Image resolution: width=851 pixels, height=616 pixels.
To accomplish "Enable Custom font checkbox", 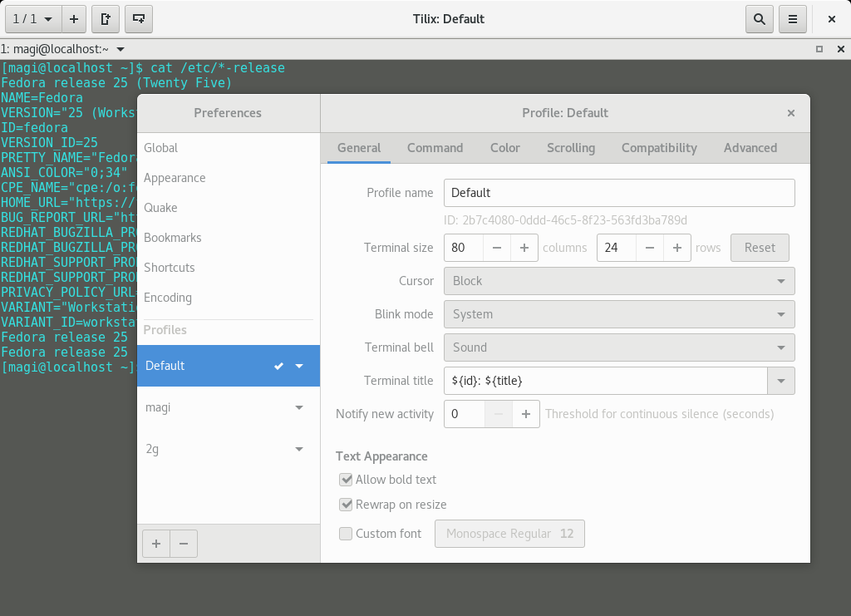I will [346, 534].
